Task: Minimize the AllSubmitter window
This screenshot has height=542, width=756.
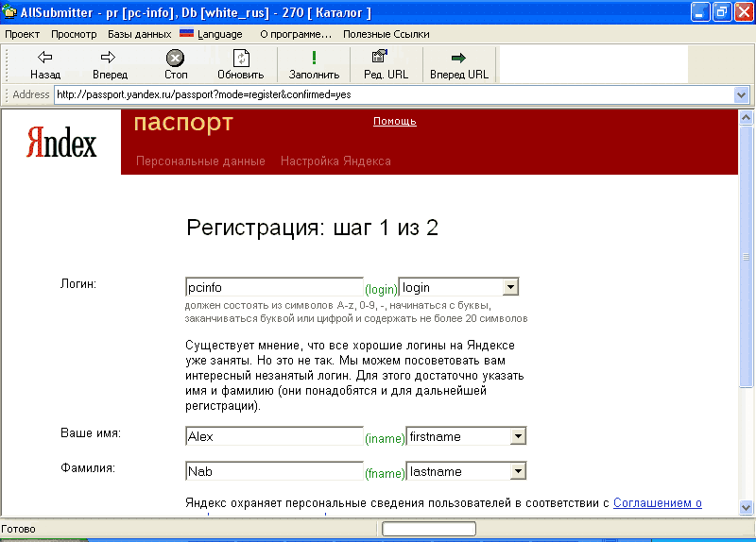Action: tap(700, 12)
